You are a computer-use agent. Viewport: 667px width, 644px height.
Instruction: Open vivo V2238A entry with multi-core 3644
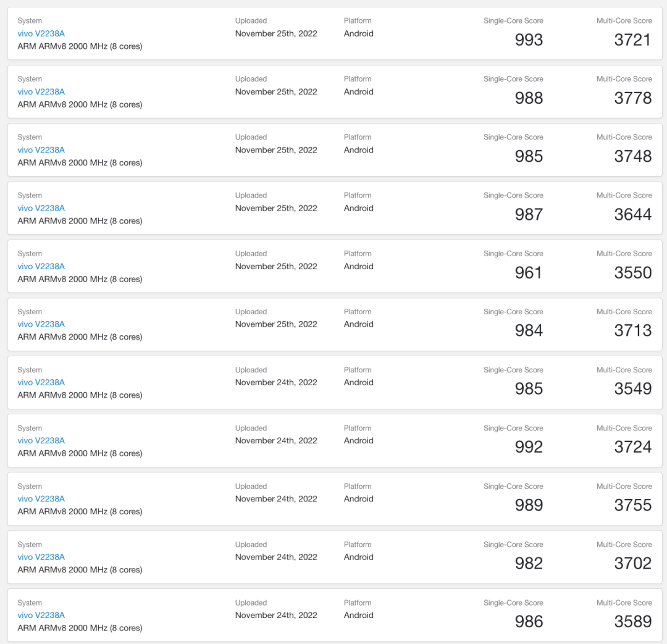(41, 208)
